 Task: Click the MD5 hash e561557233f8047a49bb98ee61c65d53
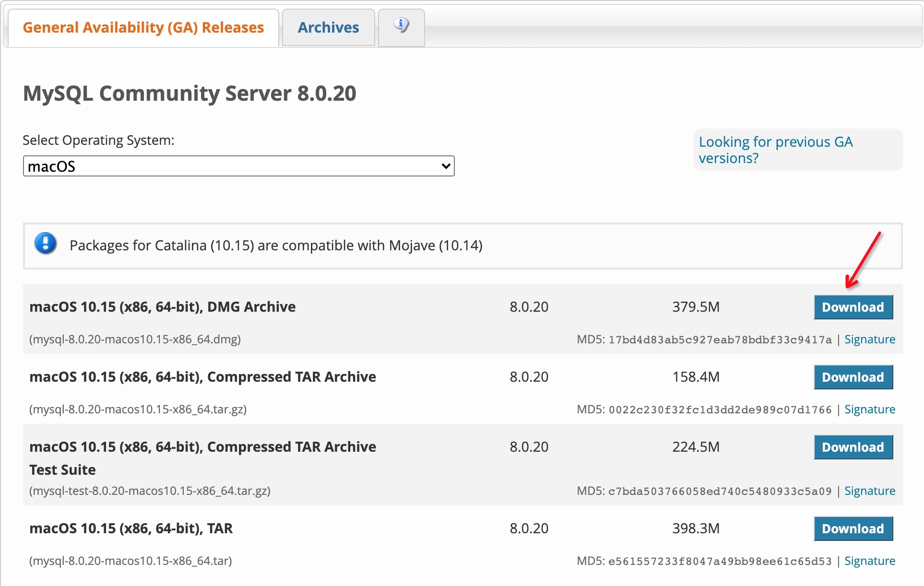[x=720, y=562]
